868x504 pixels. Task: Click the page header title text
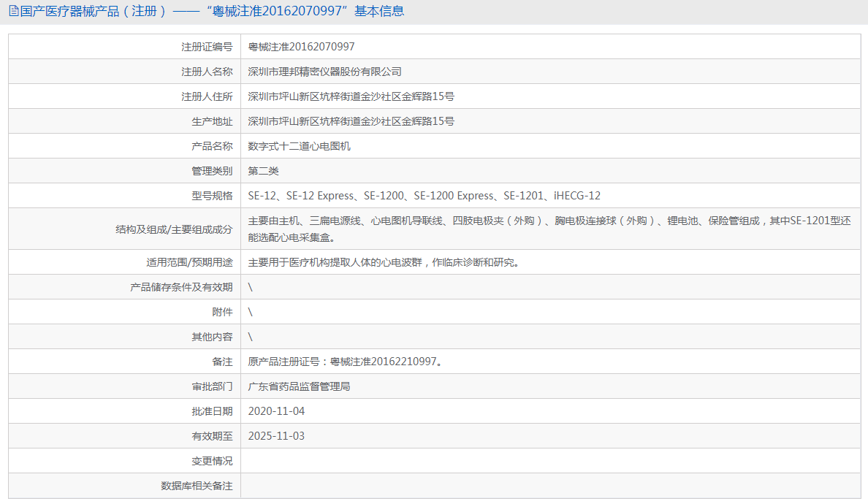tap(212, 11)
